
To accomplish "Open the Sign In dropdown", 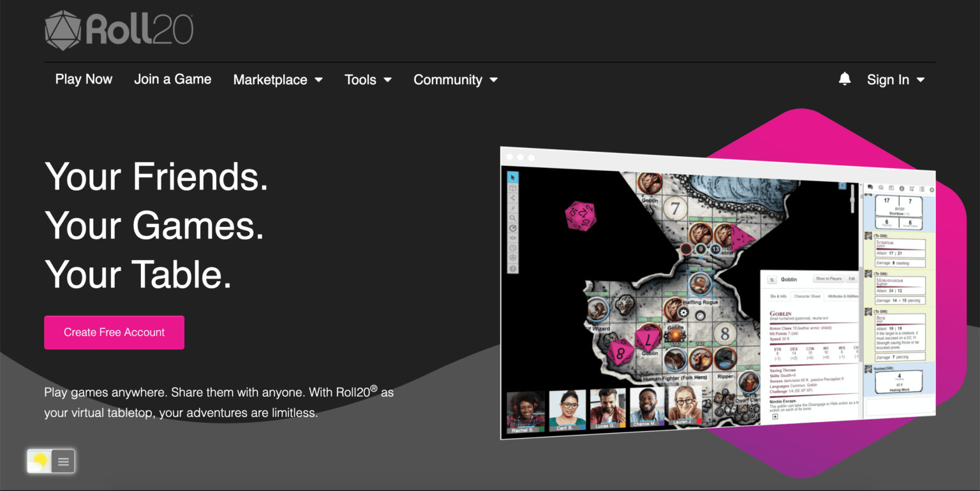I will 895,80.
